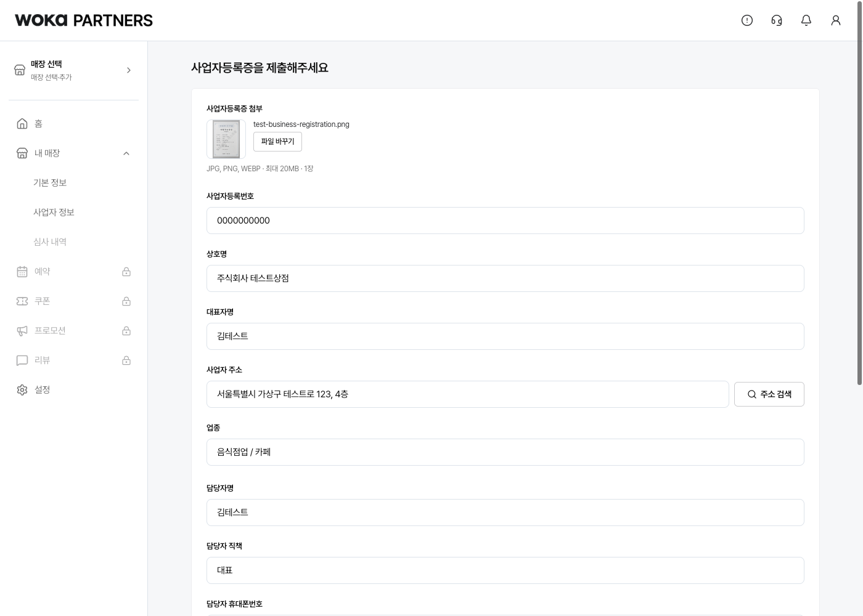
Task: Expand the 매장 선택 chevron
Action: tap(129, 70)
